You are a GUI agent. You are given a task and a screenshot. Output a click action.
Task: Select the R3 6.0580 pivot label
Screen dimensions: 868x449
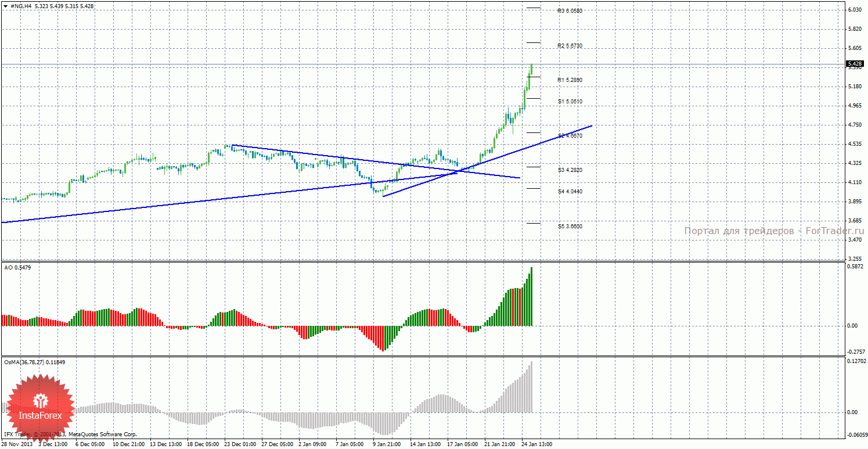(570, 10)
